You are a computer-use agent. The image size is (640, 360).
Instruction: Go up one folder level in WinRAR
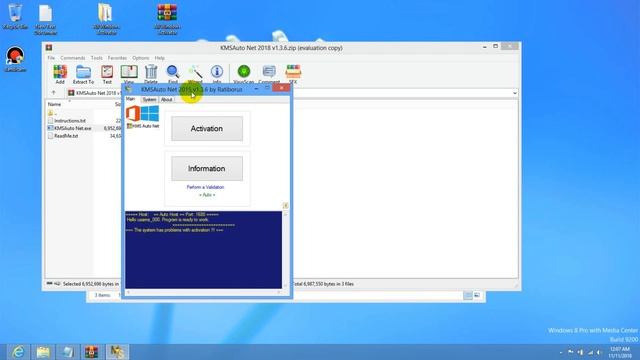(54, 93)
